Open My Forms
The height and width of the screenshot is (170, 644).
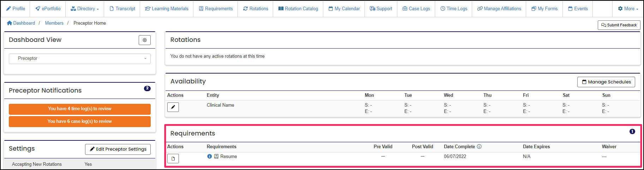click(x=544, y=8)
